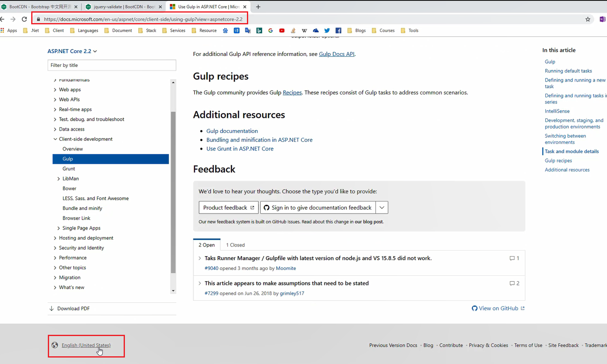
Task: Reload the current page
Action: pyautogui.click(x=24, y=19)
